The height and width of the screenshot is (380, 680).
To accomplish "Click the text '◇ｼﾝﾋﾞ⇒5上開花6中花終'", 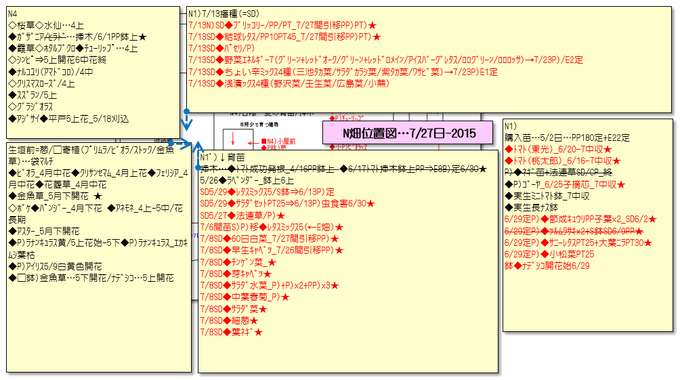I will pyautogui.click(x=57, y=60).
